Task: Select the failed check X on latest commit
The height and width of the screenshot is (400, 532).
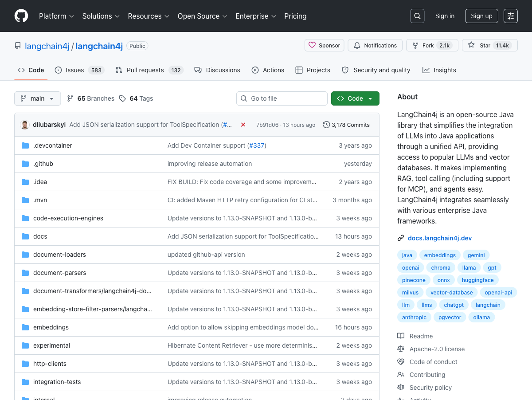Action: click(243, 125)
